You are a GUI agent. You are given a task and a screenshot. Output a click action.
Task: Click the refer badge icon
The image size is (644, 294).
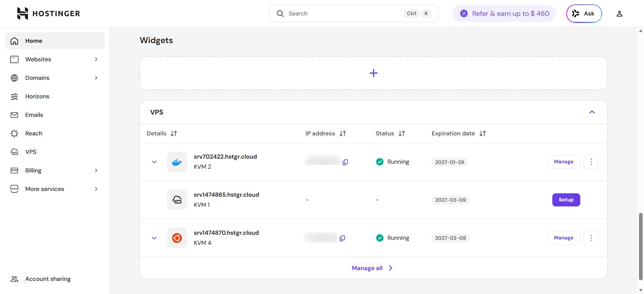coord(464,13)
